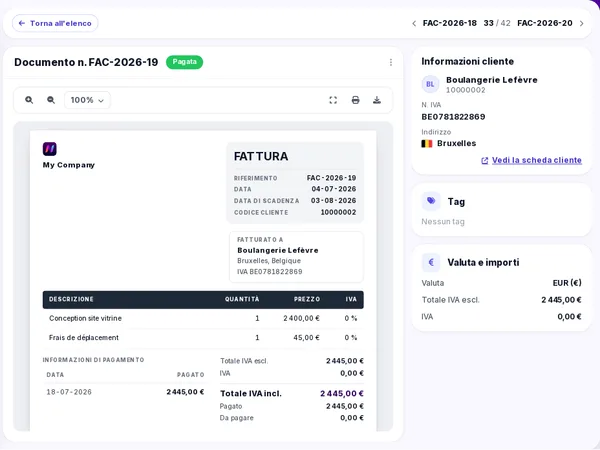Viewport: 600px width, 450px height.
Task: Select the price 2 400,00 € cell
Action: pos(302,318)
